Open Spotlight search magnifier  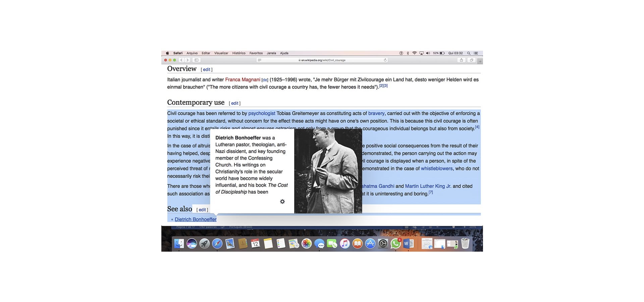tap(469, 53)
